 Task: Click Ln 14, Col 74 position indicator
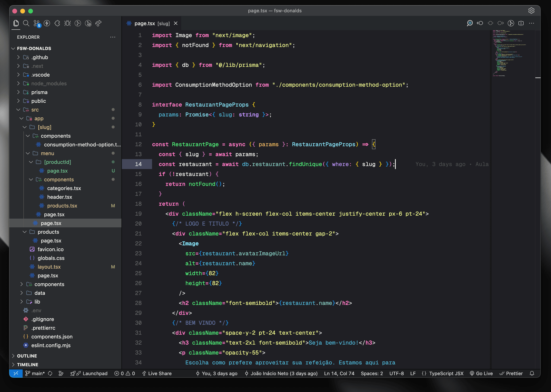point(339,373)
